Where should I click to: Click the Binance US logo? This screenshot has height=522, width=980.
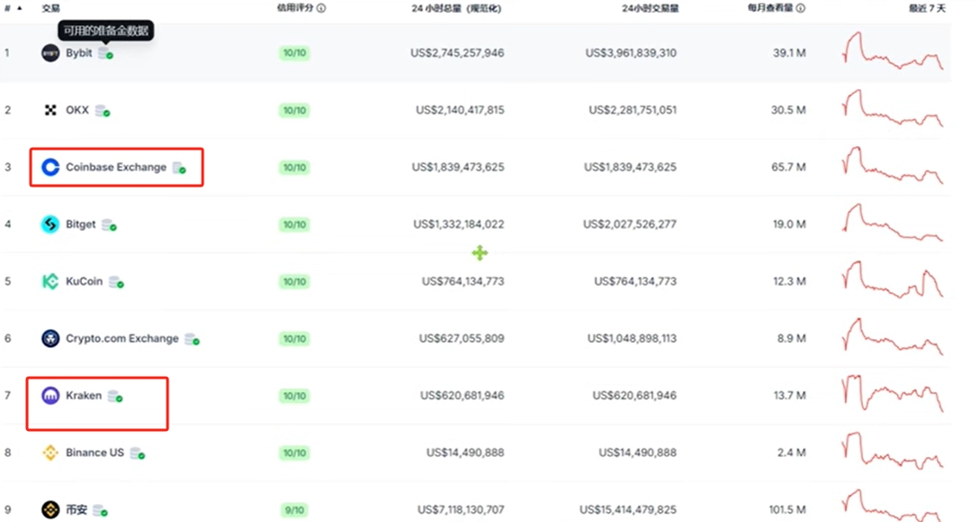50,453
